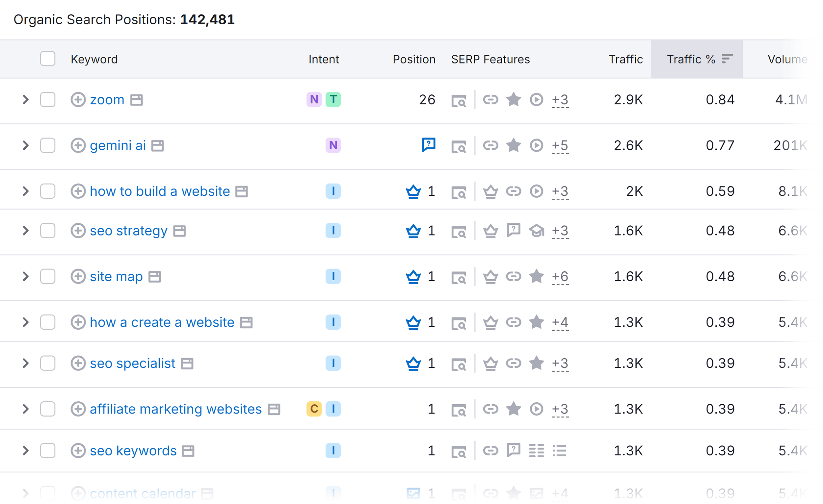Click star reviews icon in site map row
Screen dimensions: 823x504
coord(536,276)
